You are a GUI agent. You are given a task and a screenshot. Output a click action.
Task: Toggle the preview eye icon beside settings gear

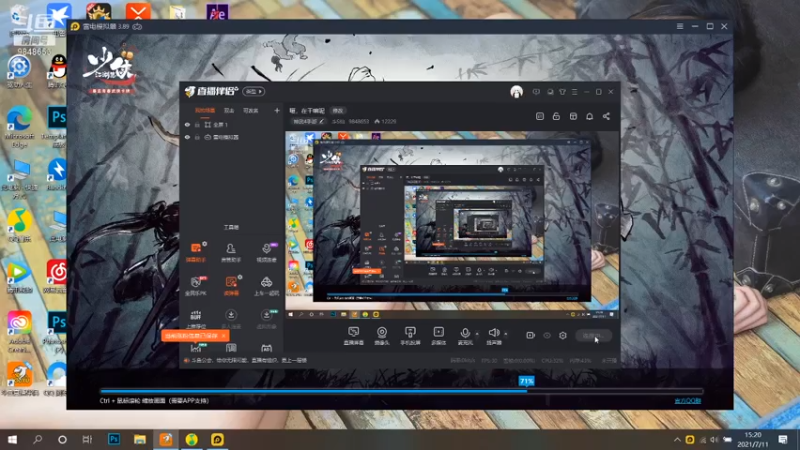pyautogui.click(x=547, y=335)
